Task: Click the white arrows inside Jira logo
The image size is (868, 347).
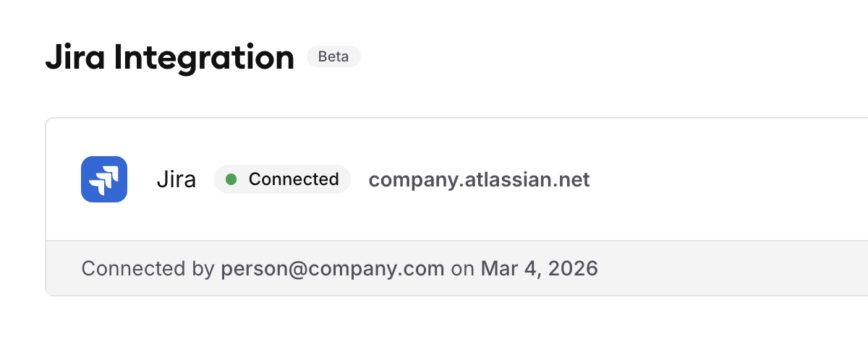Action: coord(104,180)
